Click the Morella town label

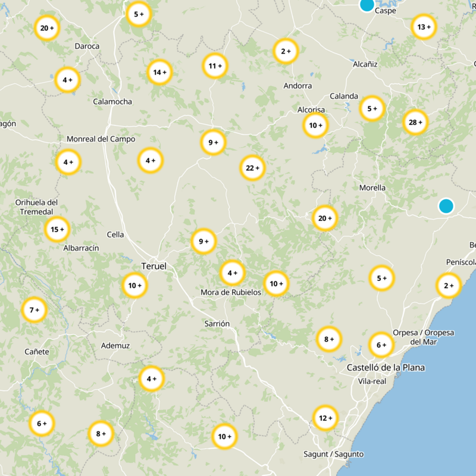tap(372, 187)
